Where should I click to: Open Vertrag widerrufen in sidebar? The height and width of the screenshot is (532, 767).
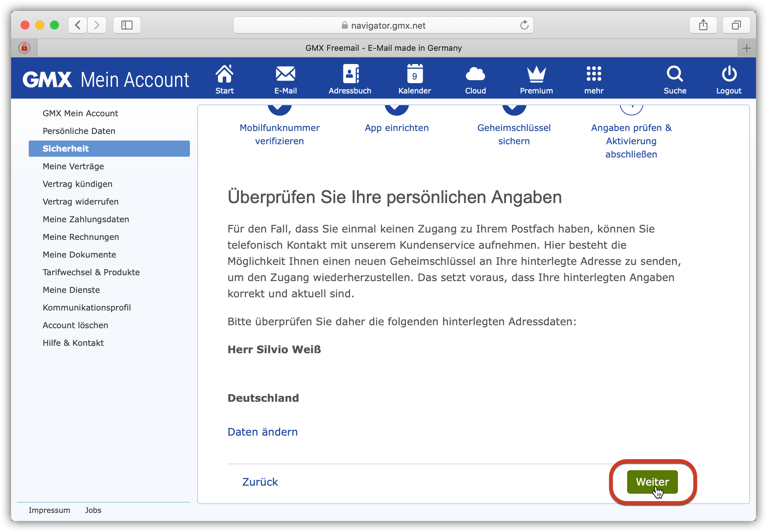tap(81, 202)
